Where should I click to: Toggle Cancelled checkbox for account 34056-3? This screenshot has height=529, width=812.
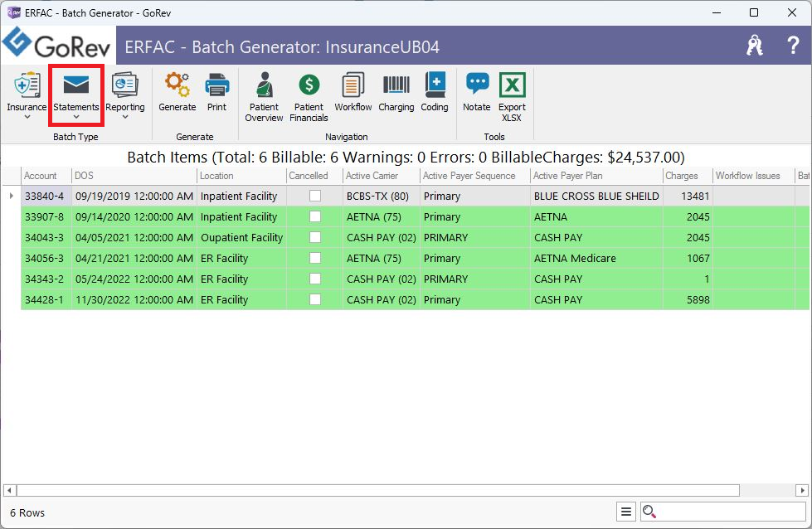(315, 258)
